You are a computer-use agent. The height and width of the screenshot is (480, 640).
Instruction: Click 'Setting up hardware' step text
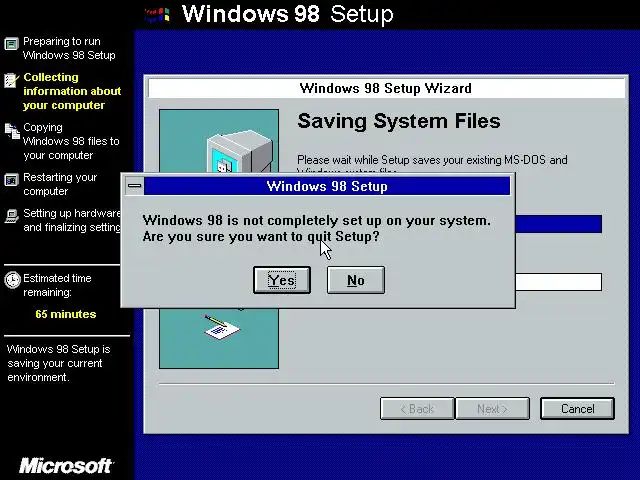click(72, 220)
